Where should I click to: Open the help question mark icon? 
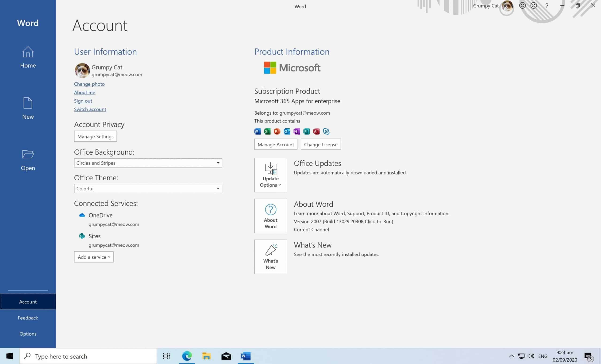pyautogui.click(x=547, y=6)
